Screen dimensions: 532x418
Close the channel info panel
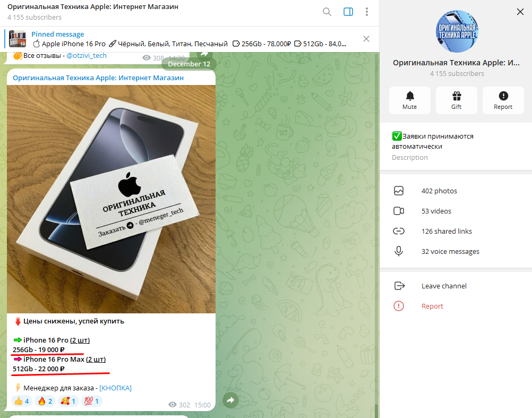click(519, 12)
